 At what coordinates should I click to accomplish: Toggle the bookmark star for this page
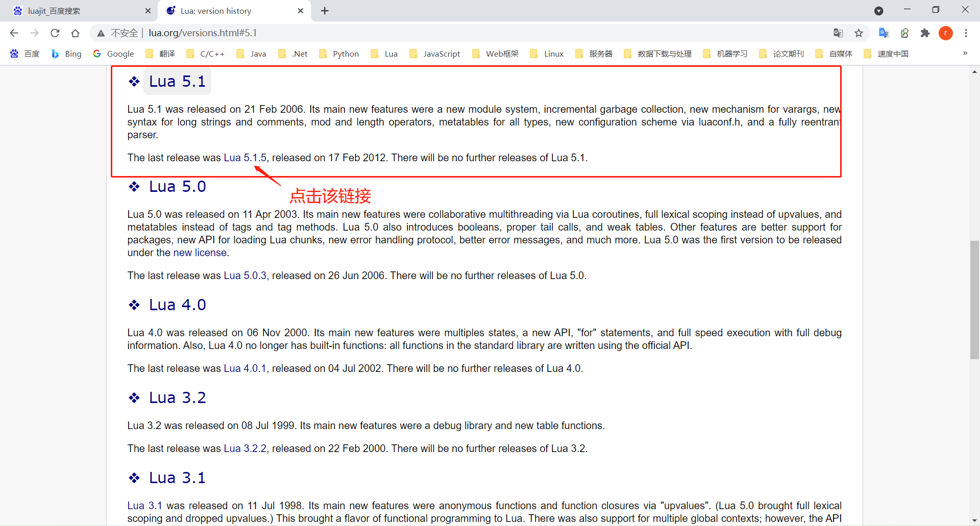click(x=859, y=33)
